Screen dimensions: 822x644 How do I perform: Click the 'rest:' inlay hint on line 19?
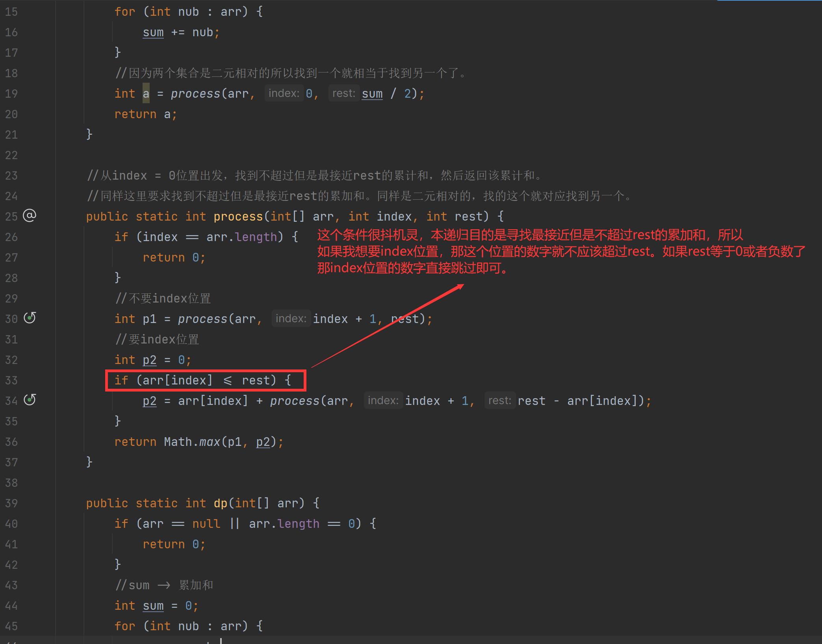pyautogui.click(x=343, y=93)
